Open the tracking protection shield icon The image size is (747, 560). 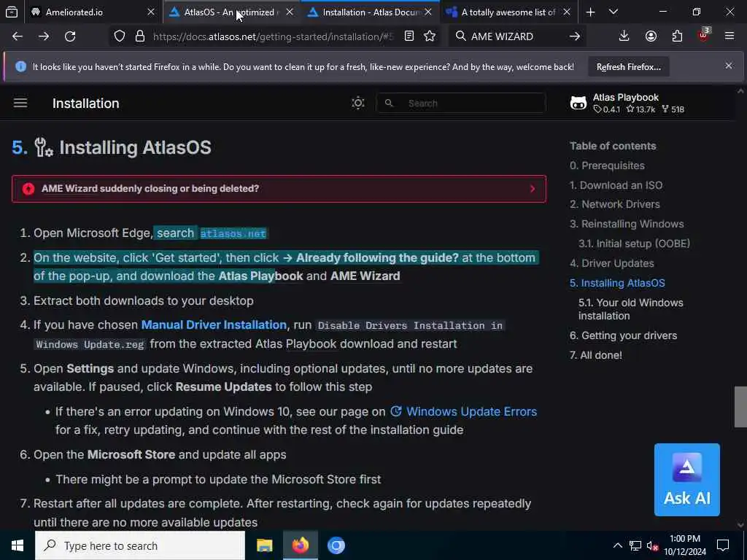tap(120, 36)
